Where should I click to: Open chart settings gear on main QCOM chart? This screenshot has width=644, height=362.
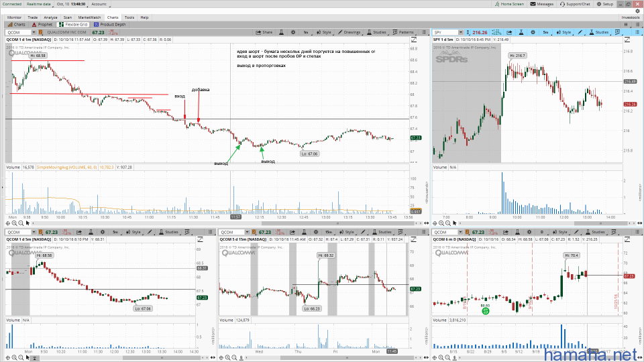tap(293, 32)
